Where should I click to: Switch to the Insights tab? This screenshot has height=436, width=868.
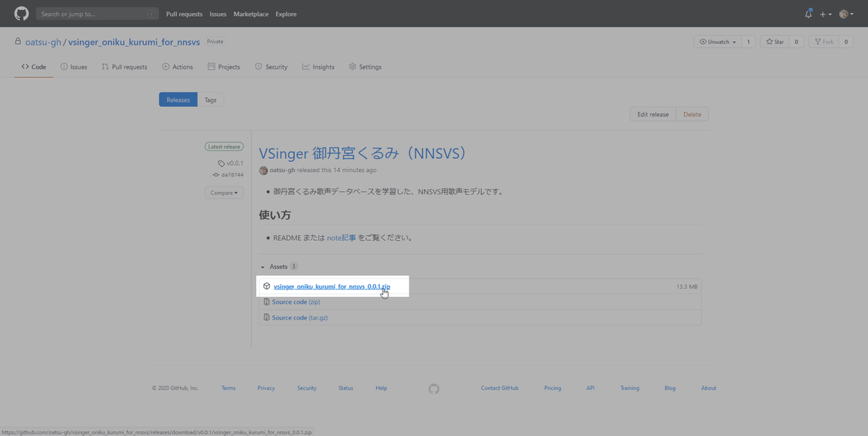pyautogui.click(x=319, y=67)
